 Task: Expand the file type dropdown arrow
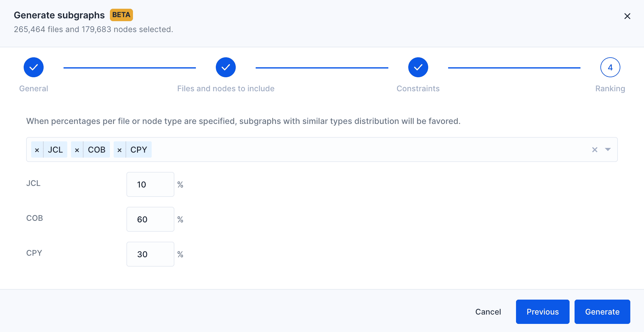[x=608, y=149]
